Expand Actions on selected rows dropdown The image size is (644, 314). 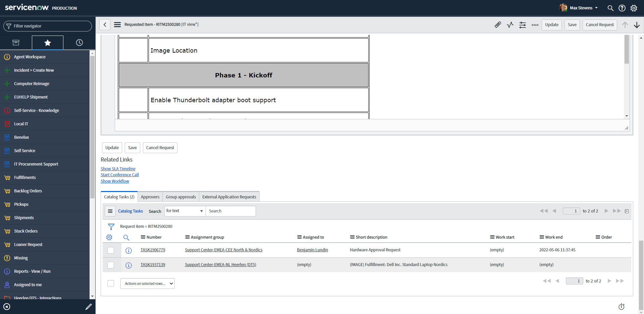click(x=148, y=284)
